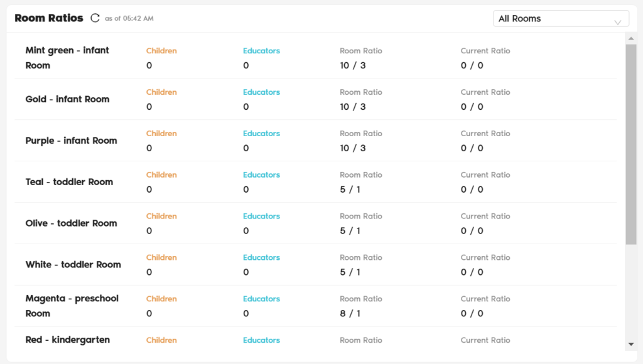
Task: Click the refresh icon beside Room Ratios
Action: point(95,18)
